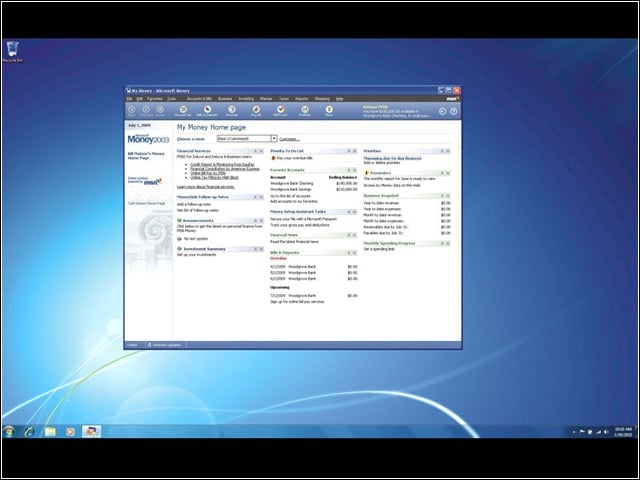This screenshot has width=640, height=480.
Task: Click the Forward navigation toolbar button
Action: [146, 110]
